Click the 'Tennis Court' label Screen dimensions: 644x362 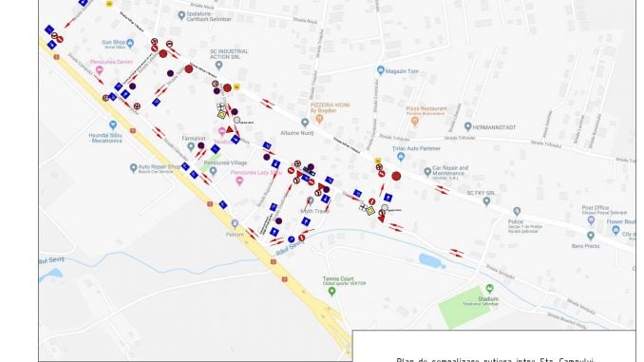point(338,278)
